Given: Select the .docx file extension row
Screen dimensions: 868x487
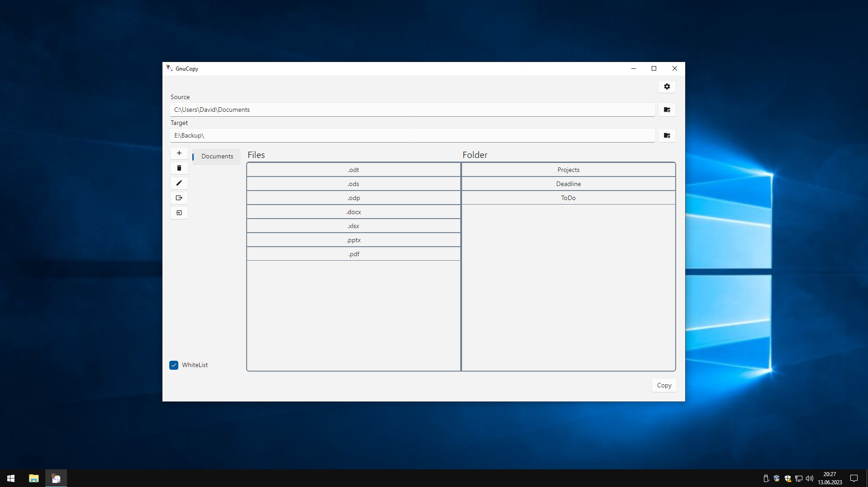Looking at the screenshot, I should (x=353, y=212).
